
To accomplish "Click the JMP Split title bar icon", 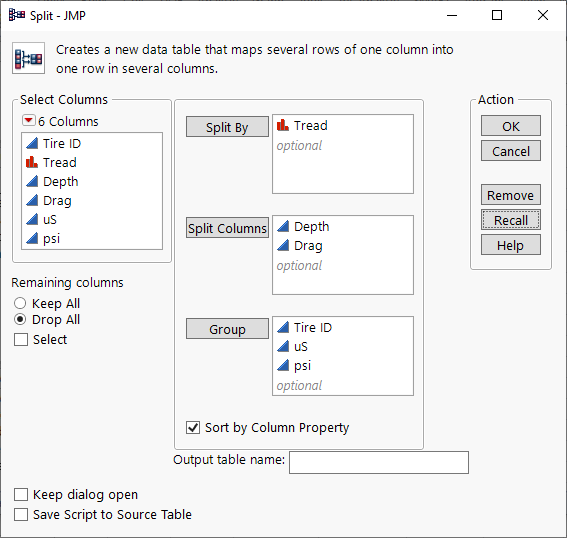I will point(17,15).
